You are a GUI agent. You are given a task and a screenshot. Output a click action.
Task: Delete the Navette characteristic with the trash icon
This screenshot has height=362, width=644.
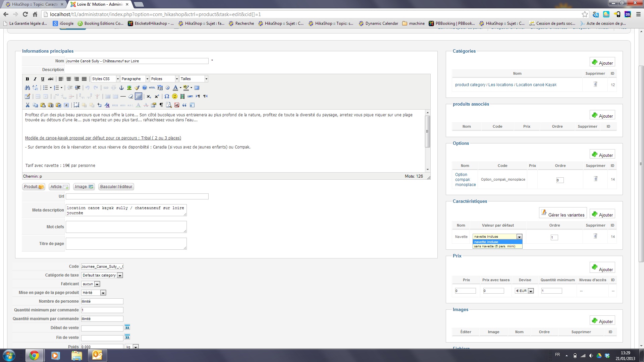pos(595,236)
